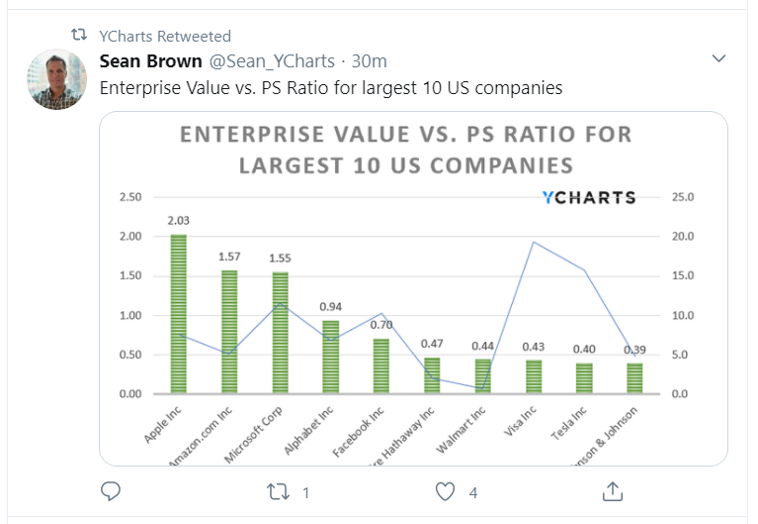Image resolution: width=758 pixels, height=524 pixels.
Task: Click the YCHARTS logo in chart
Action: click(588, 197)
